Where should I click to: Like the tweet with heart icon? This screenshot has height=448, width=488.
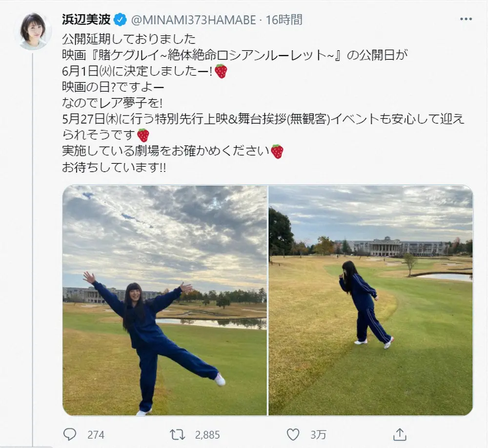coord(292,434)
